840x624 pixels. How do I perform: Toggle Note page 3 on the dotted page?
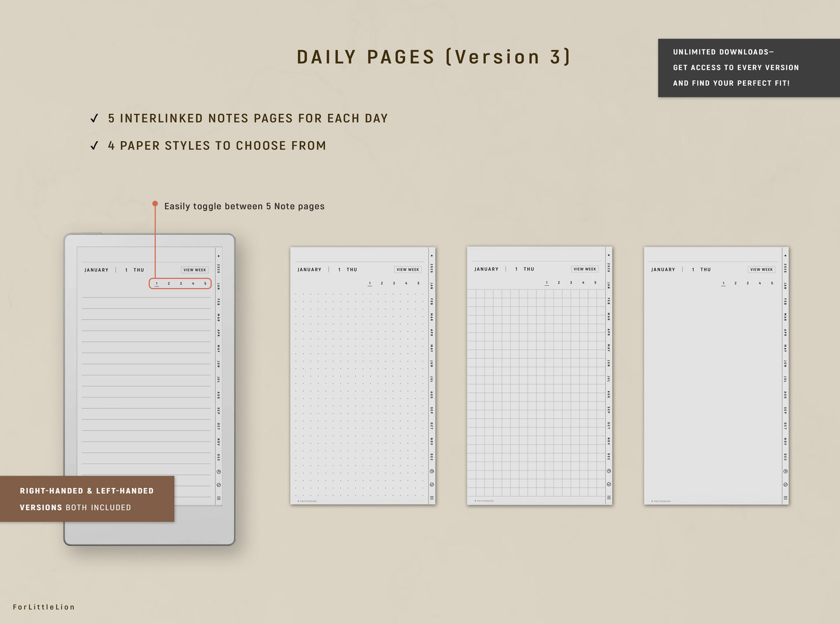click(x=393, y=283)
